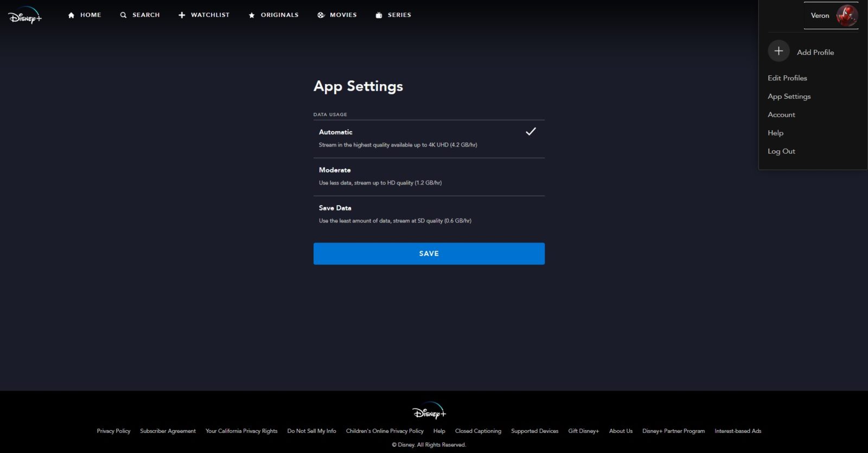
Task: Open Children's Online Privacy Policy link
Action: (x=385, y=431)
